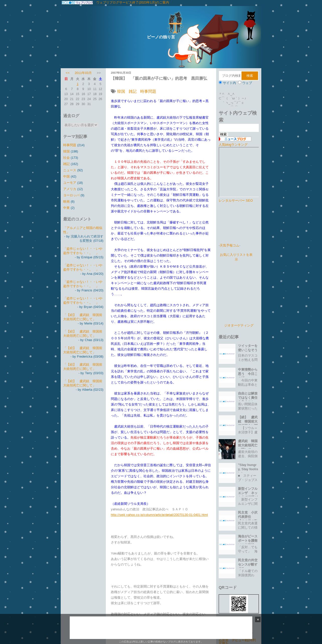Open thumbnail beside ツイッターを使いこなそう
Viewport: 322px width, 644px height.
tap(227, 354)
